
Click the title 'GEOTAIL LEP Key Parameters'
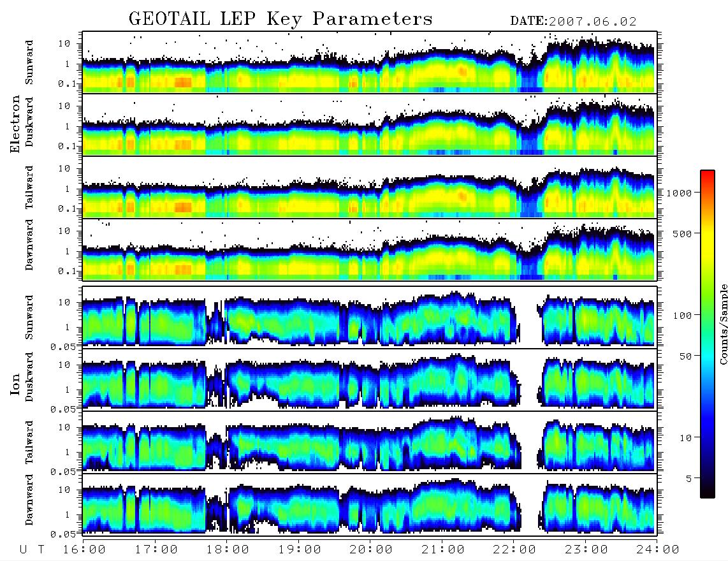[x=280, y=20]
